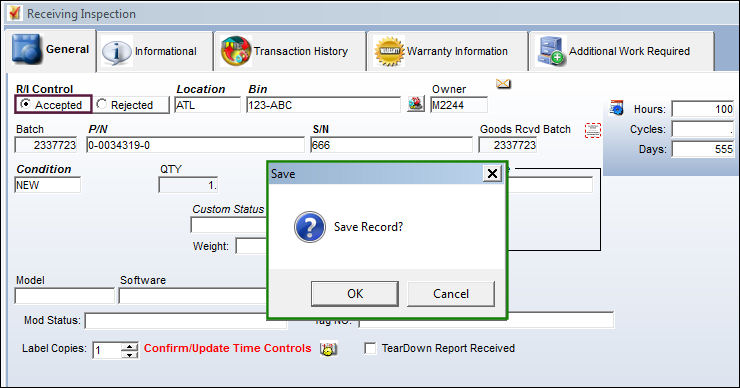Click the Additional Work Required cabinet icon
This screenshot has width=740, height=388.
(551, 51)
